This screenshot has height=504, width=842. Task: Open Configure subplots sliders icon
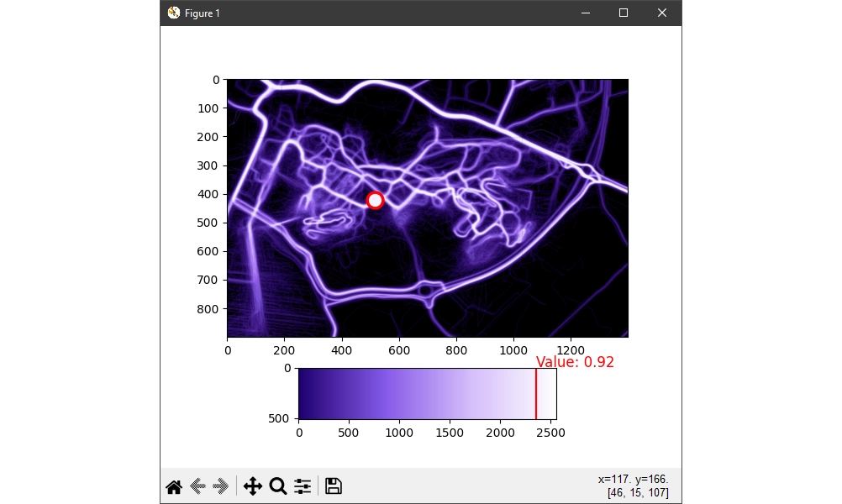(x=303, y=486)
